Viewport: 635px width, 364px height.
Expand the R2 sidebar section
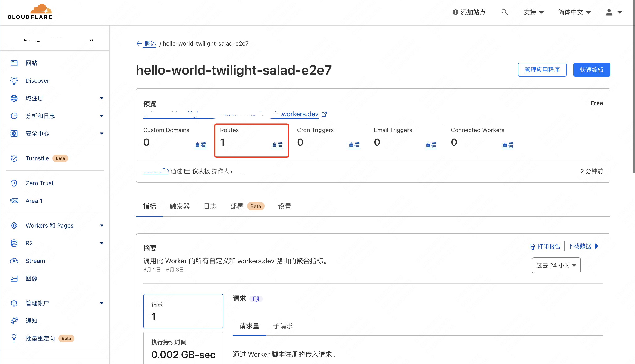[x=101, y=243]
